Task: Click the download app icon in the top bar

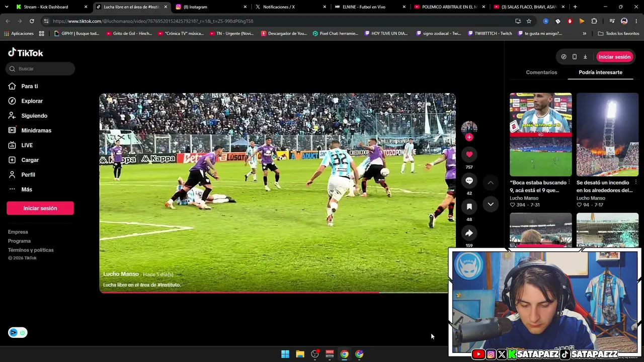Action: (585, 57)
